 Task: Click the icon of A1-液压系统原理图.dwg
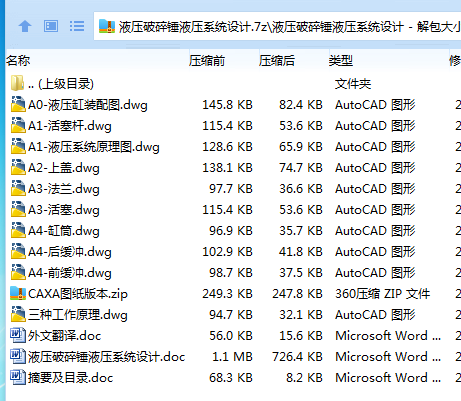18,146
